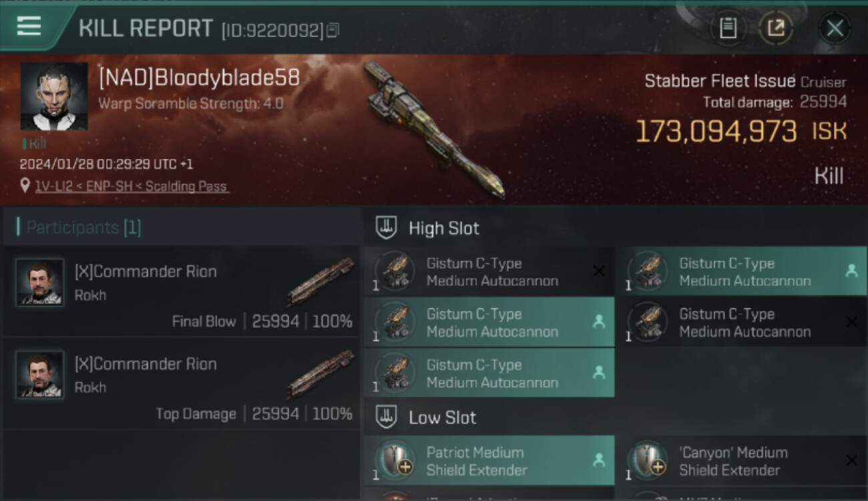The width and height of the screenshot is (868, 501).
Task: Click the High Slot section icon
Action: tap(386, 228)
